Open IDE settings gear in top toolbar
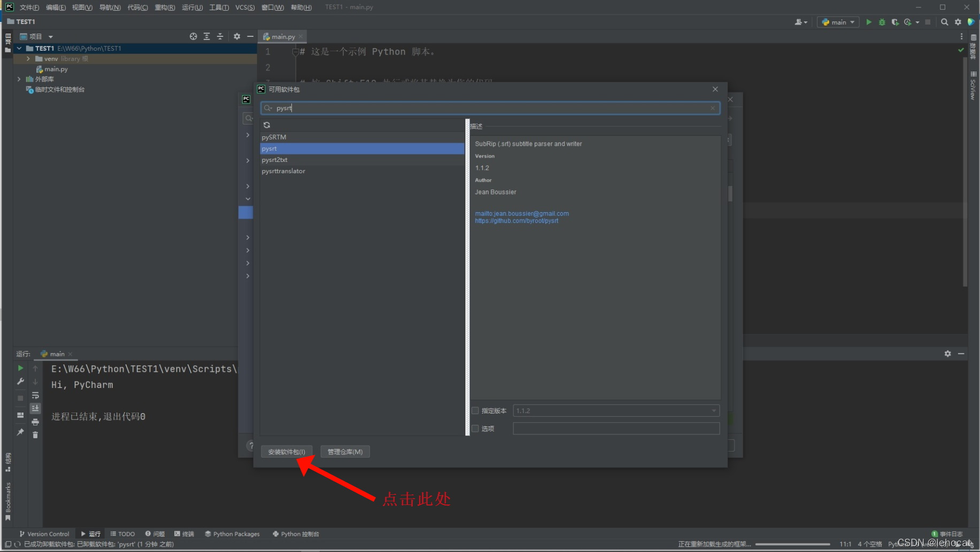Viewport: 980px width, 552px height. (958, 22)
